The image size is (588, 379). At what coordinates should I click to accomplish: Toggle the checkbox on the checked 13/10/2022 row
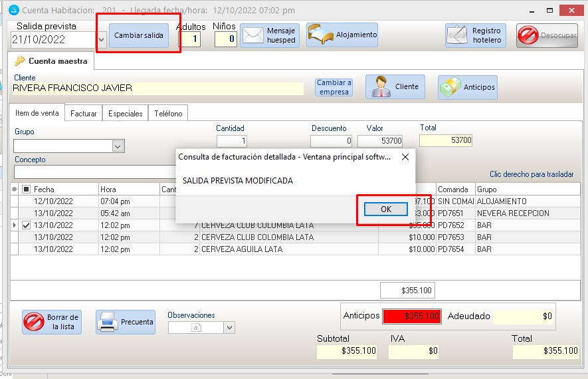click(x=26, y=225)
